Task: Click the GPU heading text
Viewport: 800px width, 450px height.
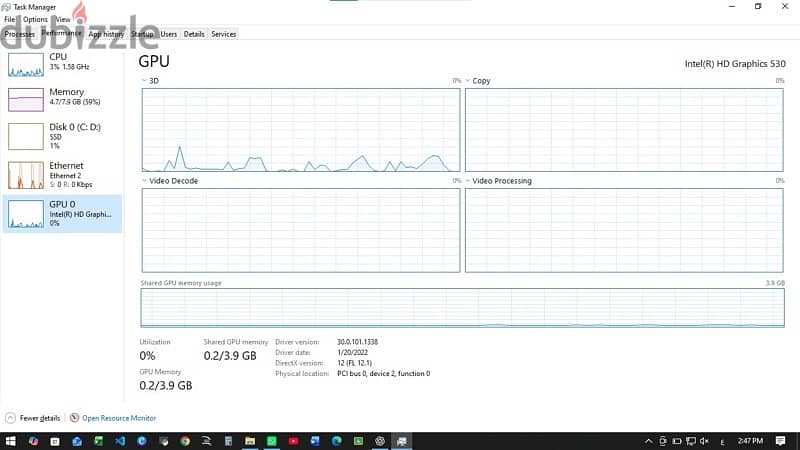Action: (x=154, y=61)
